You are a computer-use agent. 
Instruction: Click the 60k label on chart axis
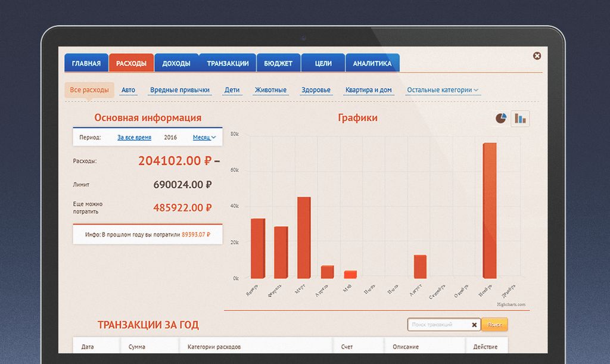(235, 170)
